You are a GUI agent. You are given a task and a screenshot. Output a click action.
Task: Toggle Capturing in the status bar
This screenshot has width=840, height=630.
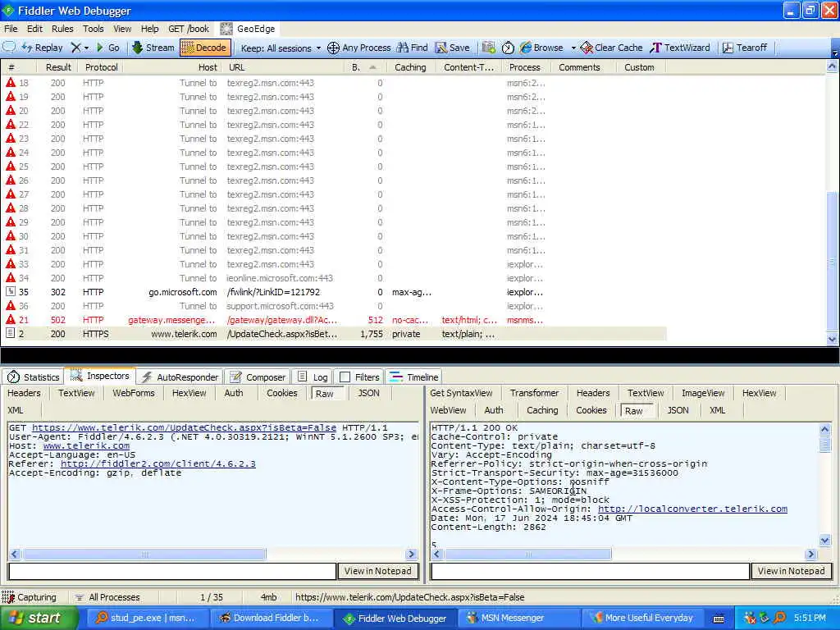30,597
